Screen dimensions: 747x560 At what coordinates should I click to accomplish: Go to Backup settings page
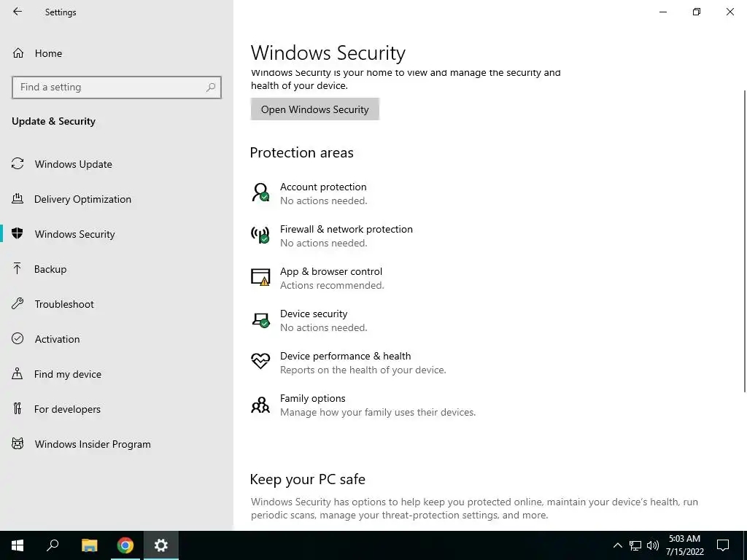[50, 269]
